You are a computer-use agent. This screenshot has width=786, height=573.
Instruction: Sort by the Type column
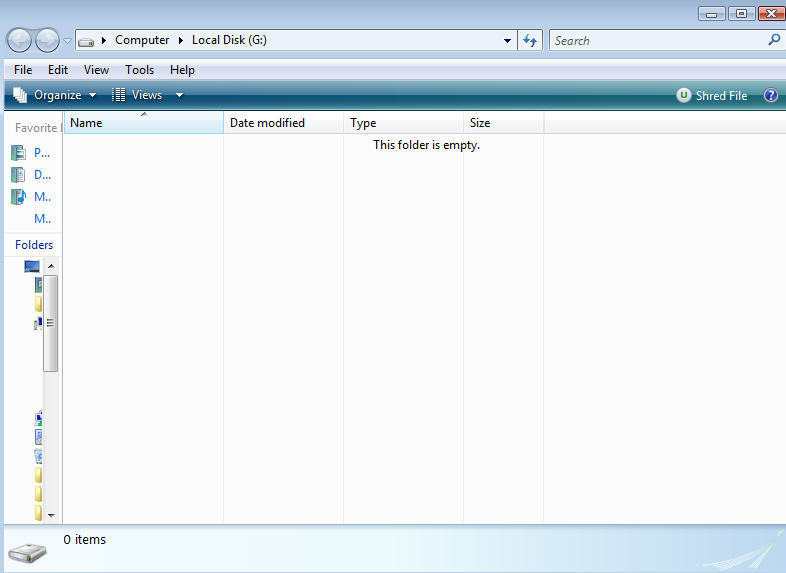(404, 123)
